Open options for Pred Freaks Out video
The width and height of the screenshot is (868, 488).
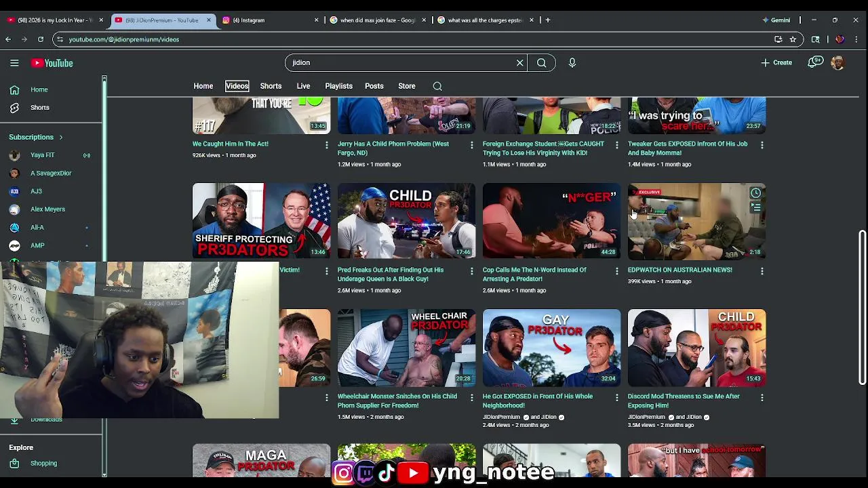pyautogui.click(x=472, y=271)
